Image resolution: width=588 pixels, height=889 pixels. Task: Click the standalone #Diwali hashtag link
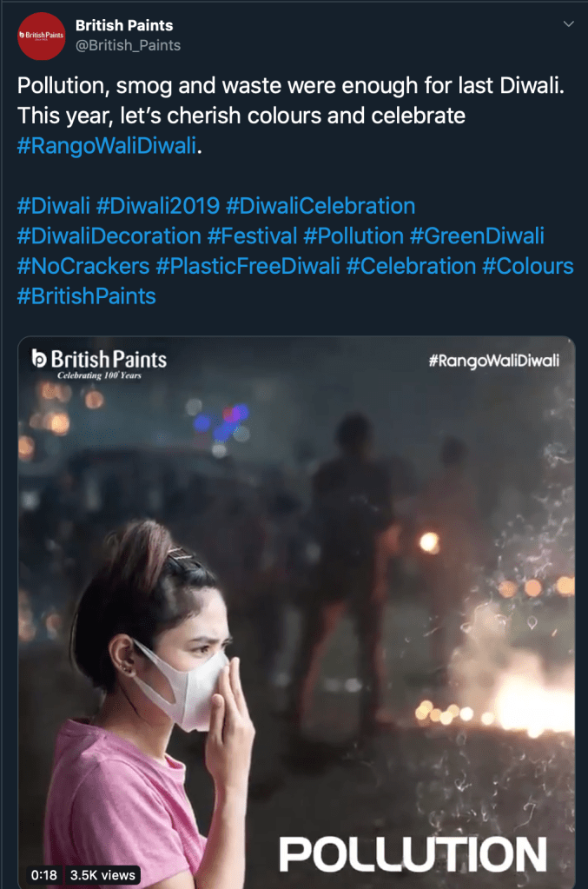pyautogui.click(x=53, y=206)
